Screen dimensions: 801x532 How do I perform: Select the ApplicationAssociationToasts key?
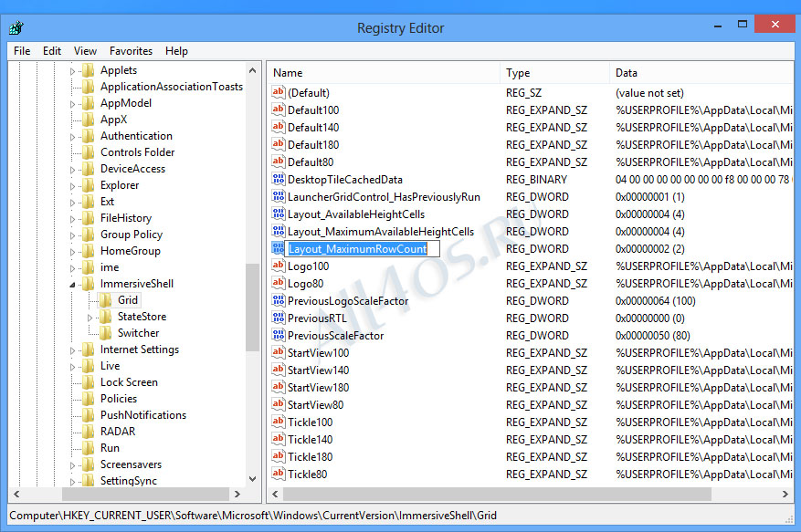coord(172,87)
